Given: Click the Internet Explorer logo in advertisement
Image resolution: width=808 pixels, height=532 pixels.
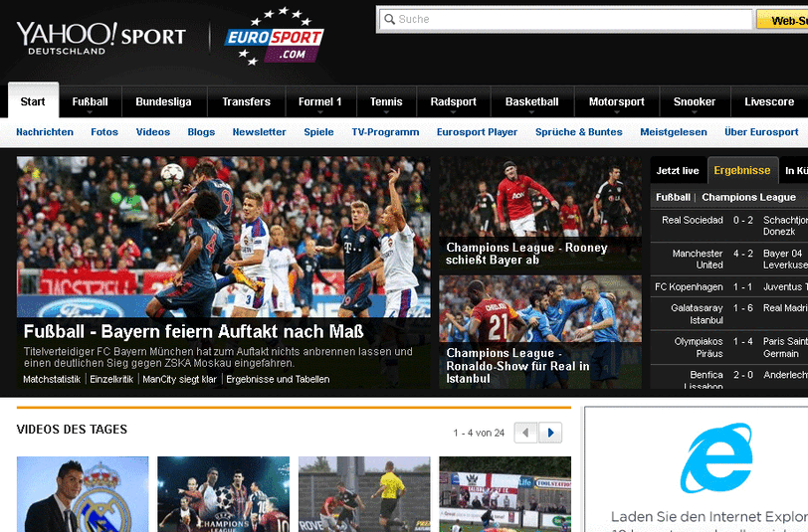Looking at the screenshot, I should (x=716, y=457).
